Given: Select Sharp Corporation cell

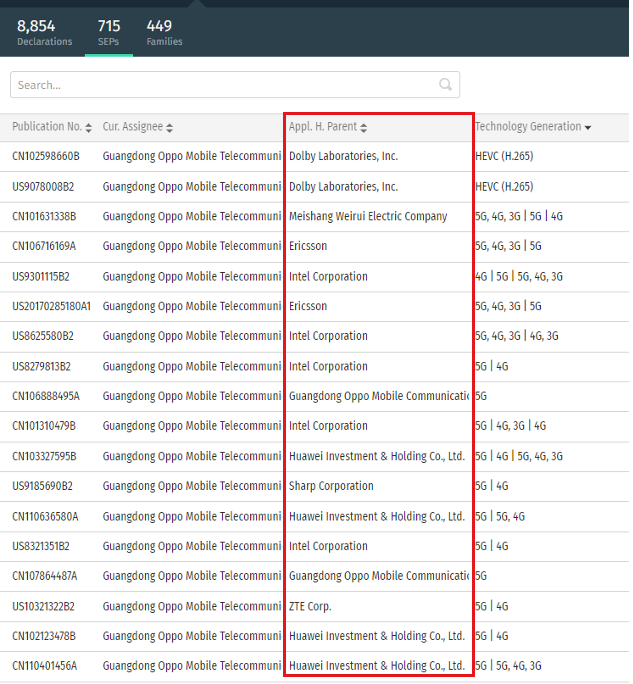Looking at the screenshot, I should [331, 486].
